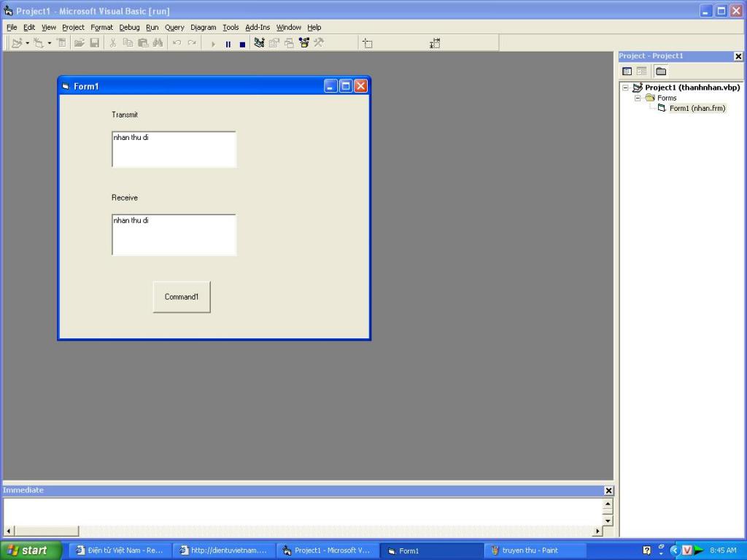Open the Windows Start button
The width and height of the screenshot is (747, 560).
tap(31, 551)
